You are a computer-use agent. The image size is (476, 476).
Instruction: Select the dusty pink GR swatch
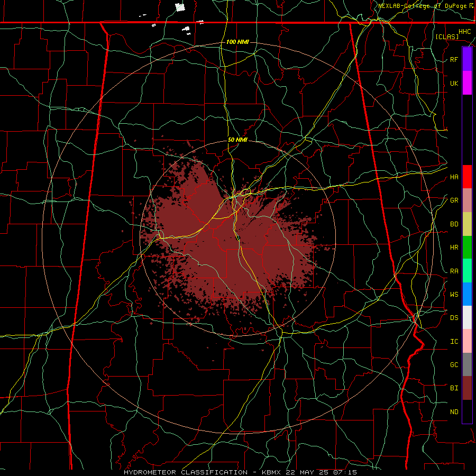467,200
